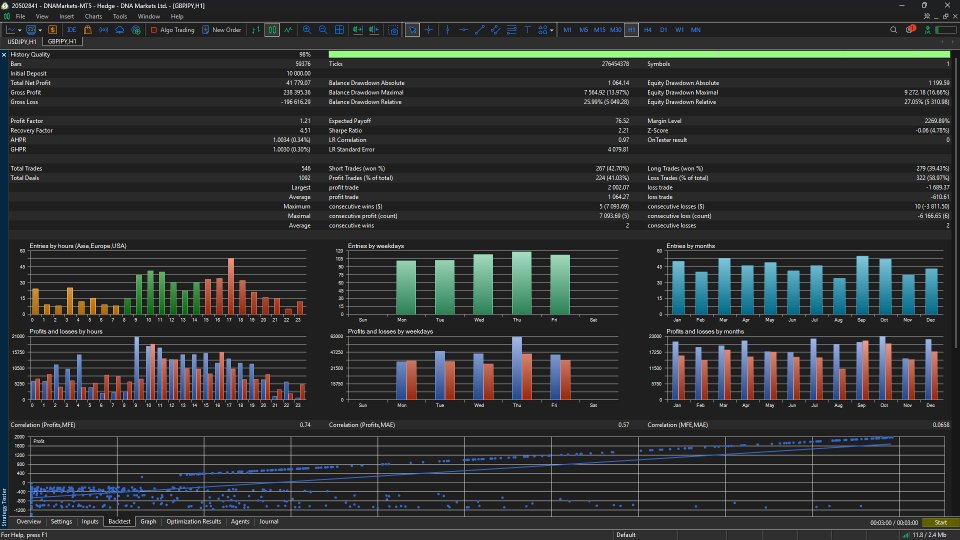
Task: Click the Signals radio-wave icon
Action: (103, 30)
